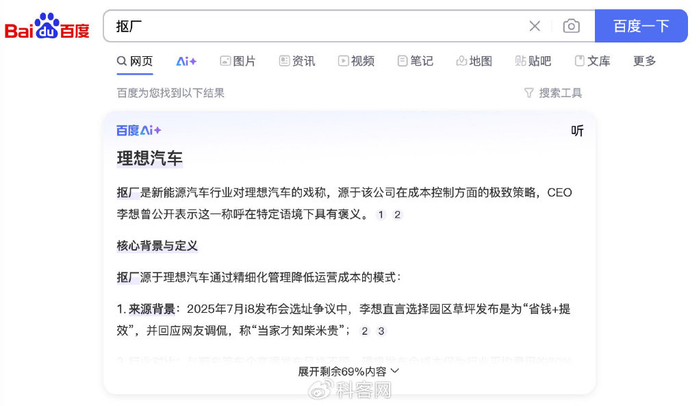Expand the 更多 tab options

pos(644,61)
